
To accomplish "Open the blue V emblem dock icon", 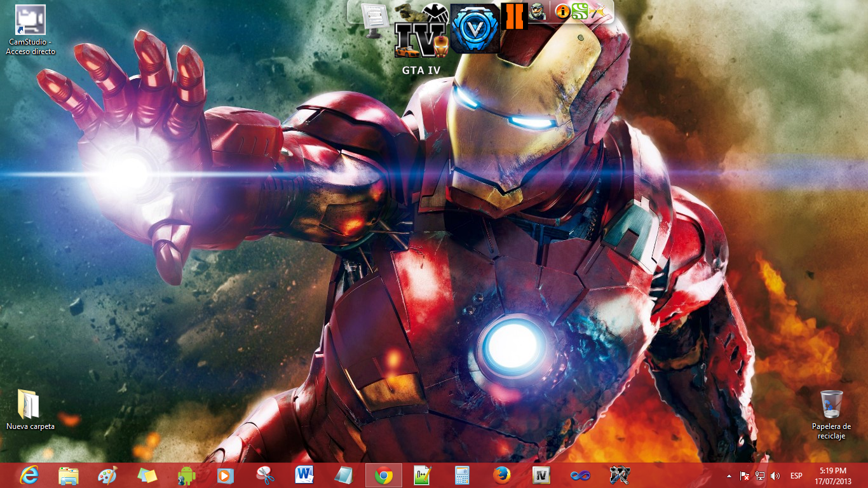I will point(475,28).
